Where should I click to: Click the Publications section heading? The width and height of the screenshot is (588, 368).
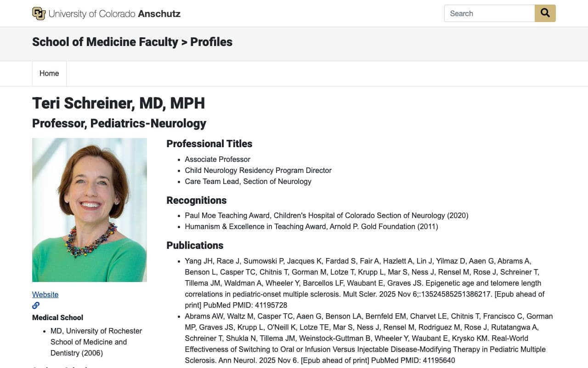[x=195, y=245]
